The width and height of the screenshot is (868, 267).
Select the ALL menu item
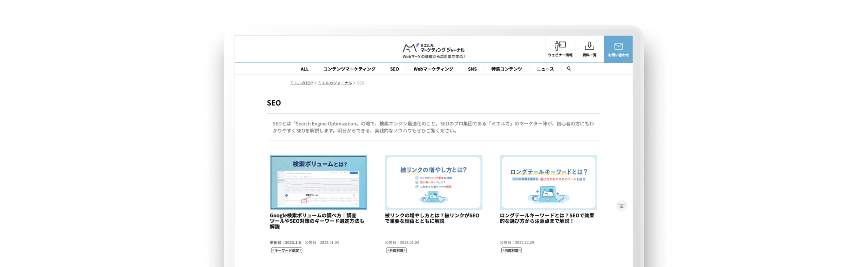304,69
